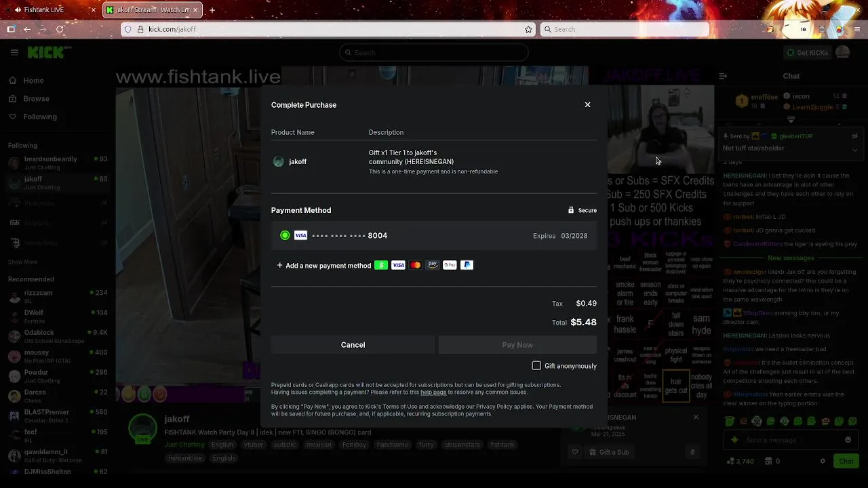
Task: Open chat settings gear
Action: click(823, 461)
